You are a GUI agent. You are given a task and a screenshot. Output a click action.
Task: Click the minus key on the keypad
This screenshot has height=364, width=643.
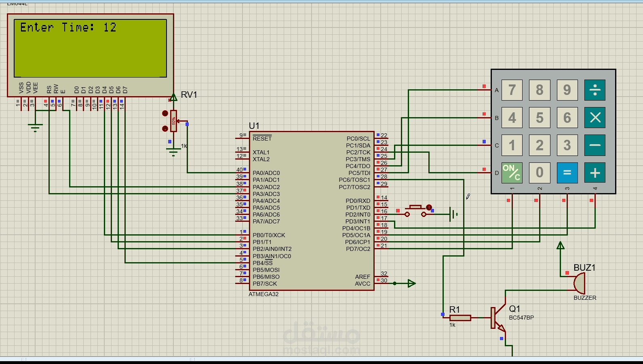(x=595, y=145)
